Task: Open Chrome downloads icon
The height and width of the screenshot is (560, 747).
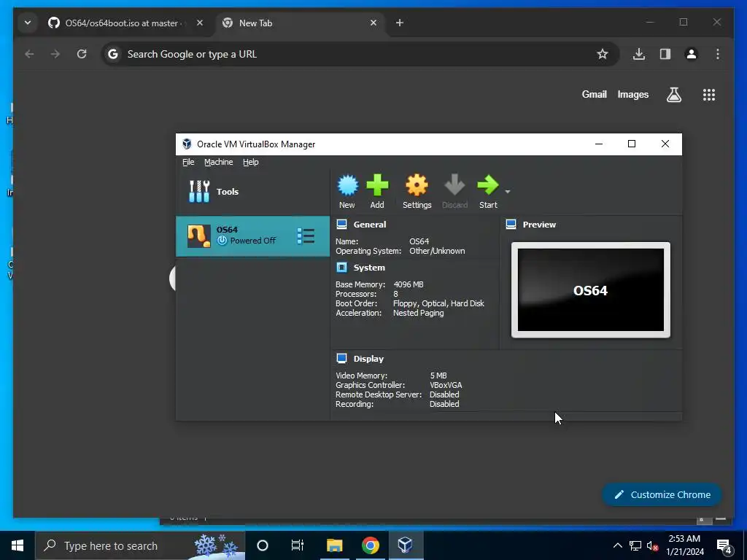Action: pos(639,54)
